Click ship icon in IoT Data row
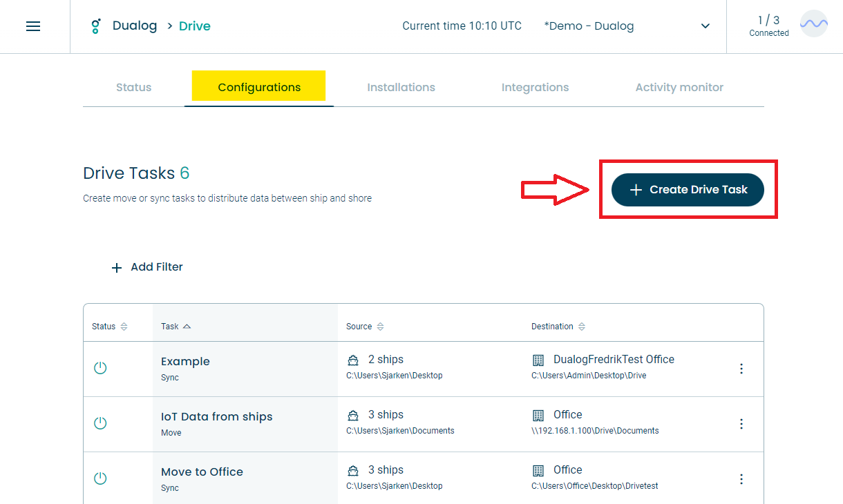The image size is (843, 504). (353, 416)
